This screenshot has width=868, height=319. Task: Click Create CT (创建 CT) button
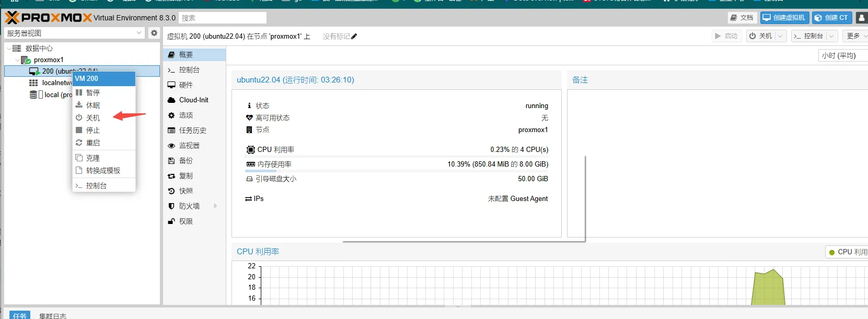pos(832,18)
